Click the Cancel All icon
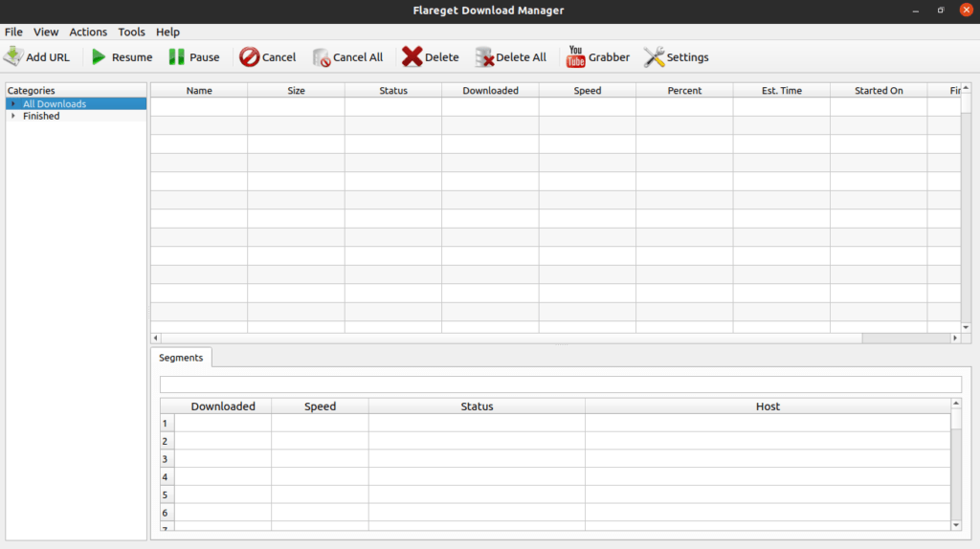 (x=322, y=57)
